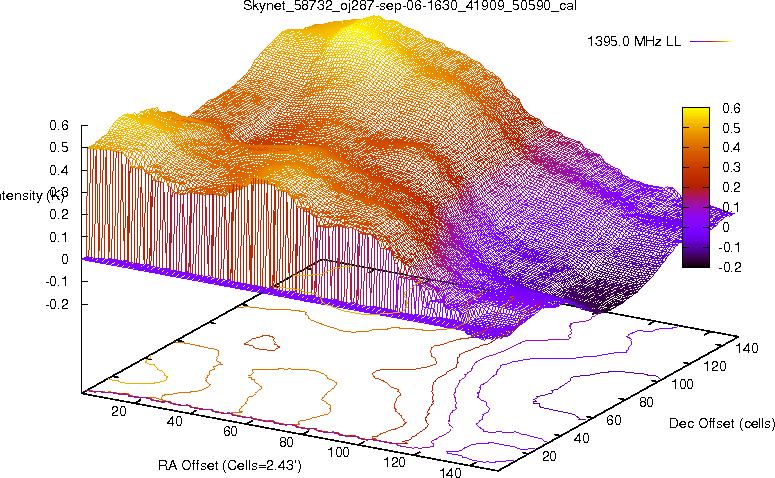Click the 140 tick on the Dec Offset axis
Image resolution: width=775 pixels, height=478 pixels.
[x=746, y=348]
